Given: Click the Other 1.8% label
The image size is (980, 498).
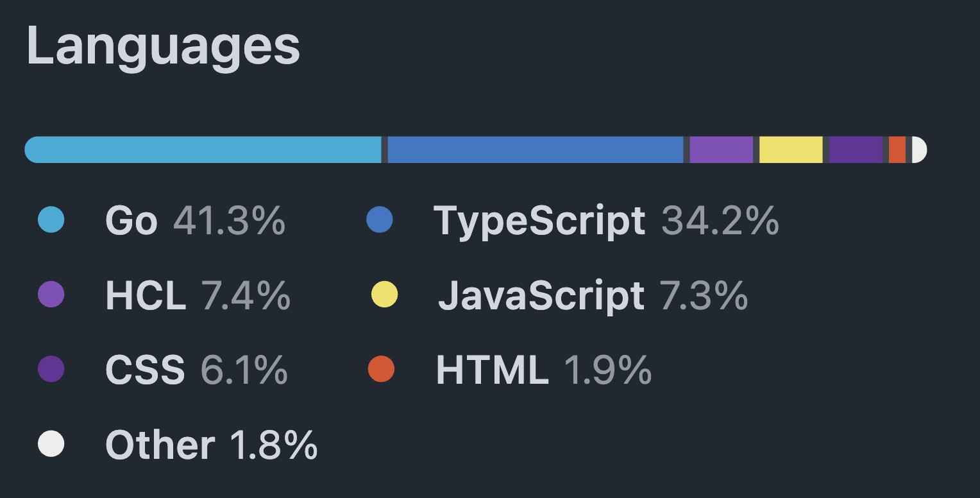Looking at the screenshot, I should 211,444.
